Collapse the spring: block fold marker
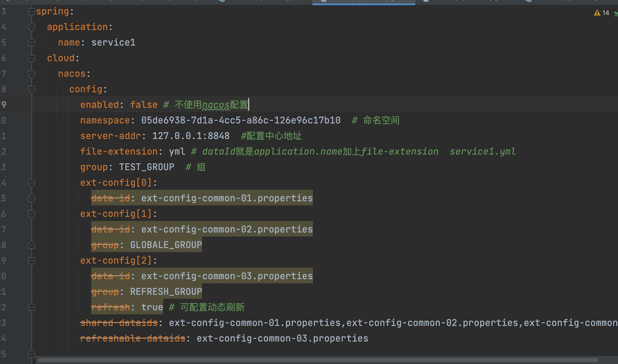618x364 pixels. (x=31, y=12)
